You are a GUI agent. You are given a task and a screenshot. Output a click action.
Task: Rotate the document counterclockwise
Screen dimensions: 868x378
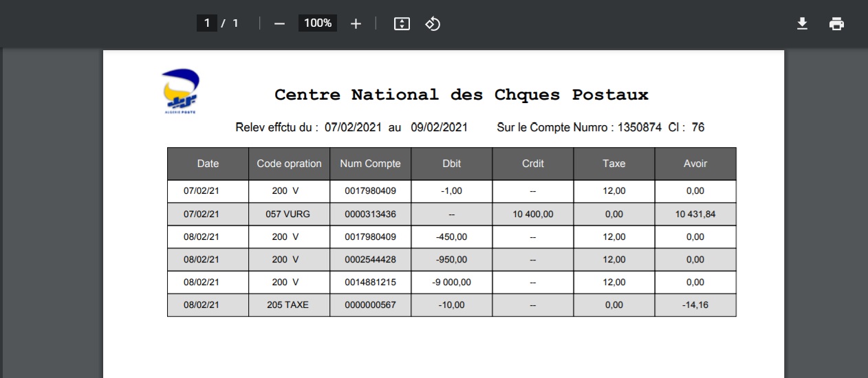coord(433,23)
